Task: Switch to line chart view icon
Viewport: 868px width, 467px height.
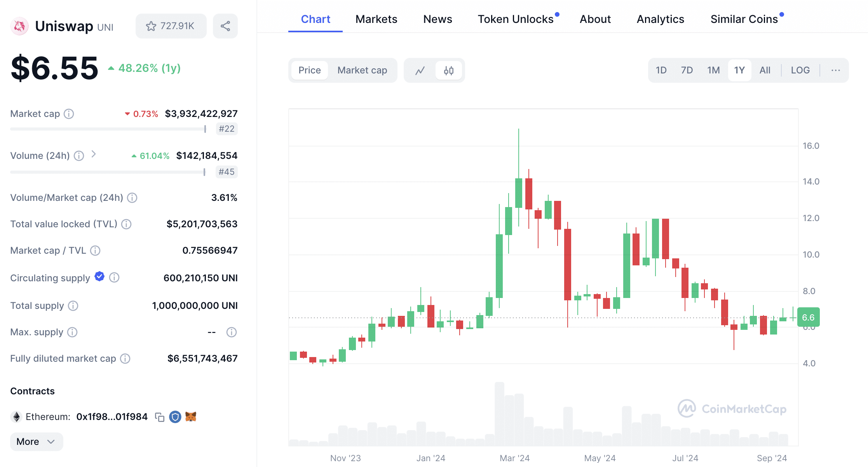Action: 420,70
